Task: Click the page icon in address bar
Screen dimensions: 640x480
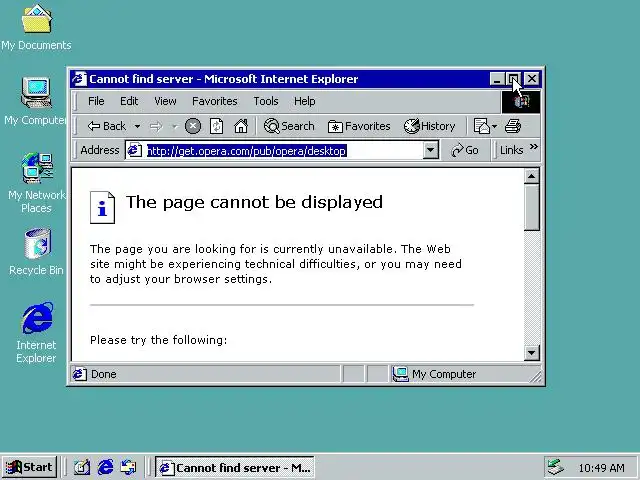Action: pyautogui.click(x=135, y=151)
